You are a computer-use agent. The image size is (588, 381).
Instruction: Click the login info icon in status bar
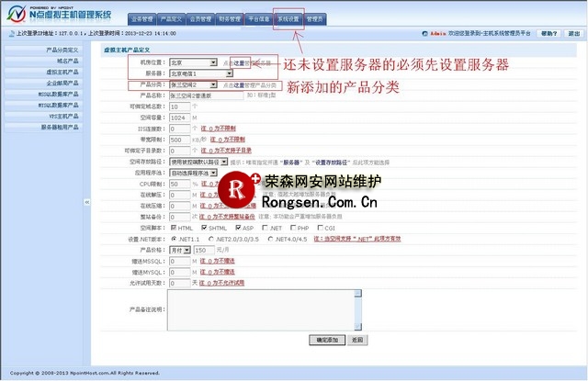coord(8,33)
